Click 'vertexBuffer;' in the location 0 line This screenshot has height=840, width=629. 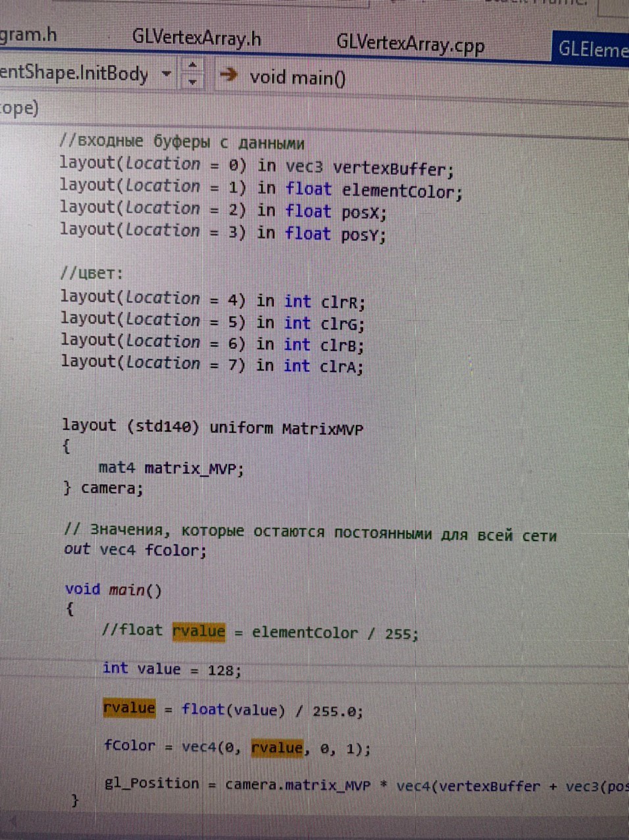(393, 169)
